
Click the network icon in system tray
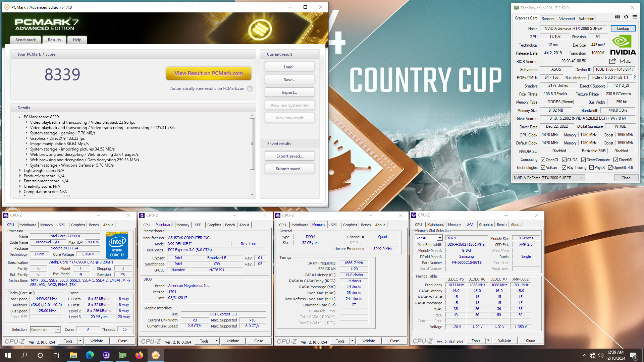point(593,355)
